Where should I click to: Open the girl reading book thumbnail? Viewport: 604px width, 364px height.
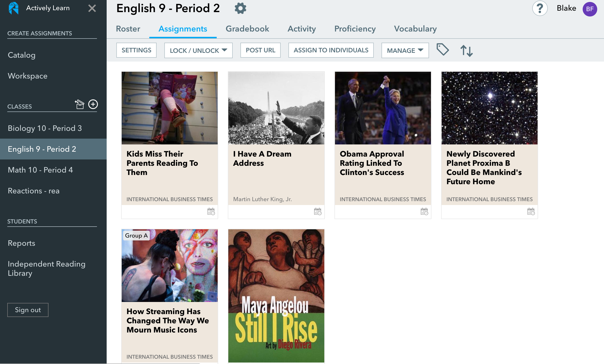pyautogui.click(x=170, y=108)
